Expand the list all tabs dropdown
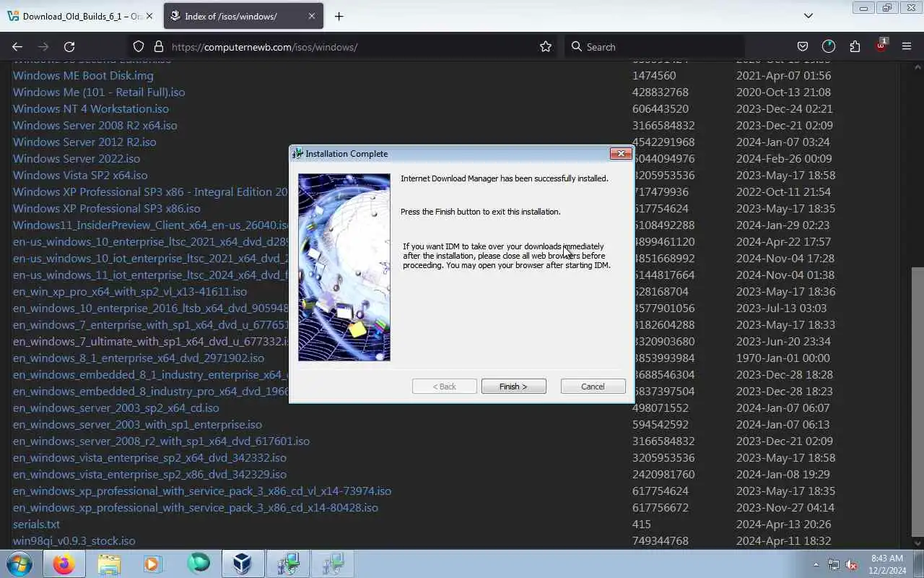This screenshot has width=924, height=578. point(808,15)
